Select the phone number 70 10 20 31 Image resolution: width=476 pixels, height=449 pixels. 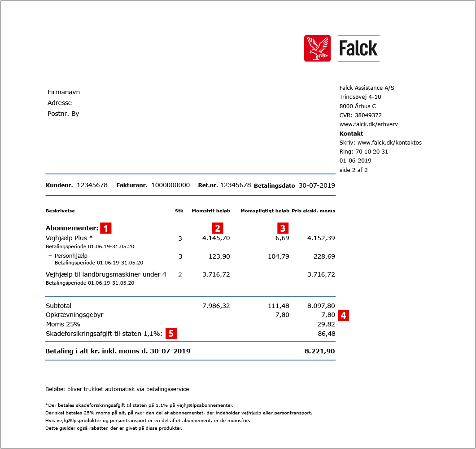(x=372, y=152)
